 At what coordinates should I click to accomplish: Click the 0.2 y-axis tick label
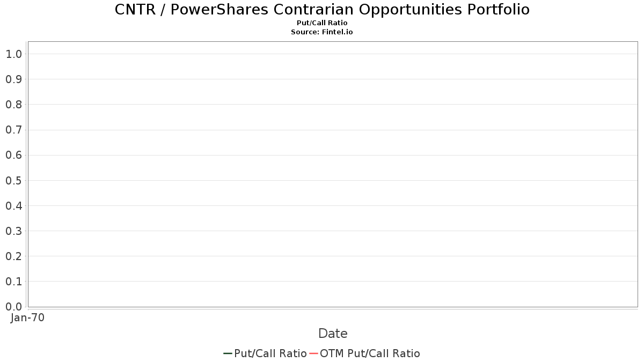13,256
